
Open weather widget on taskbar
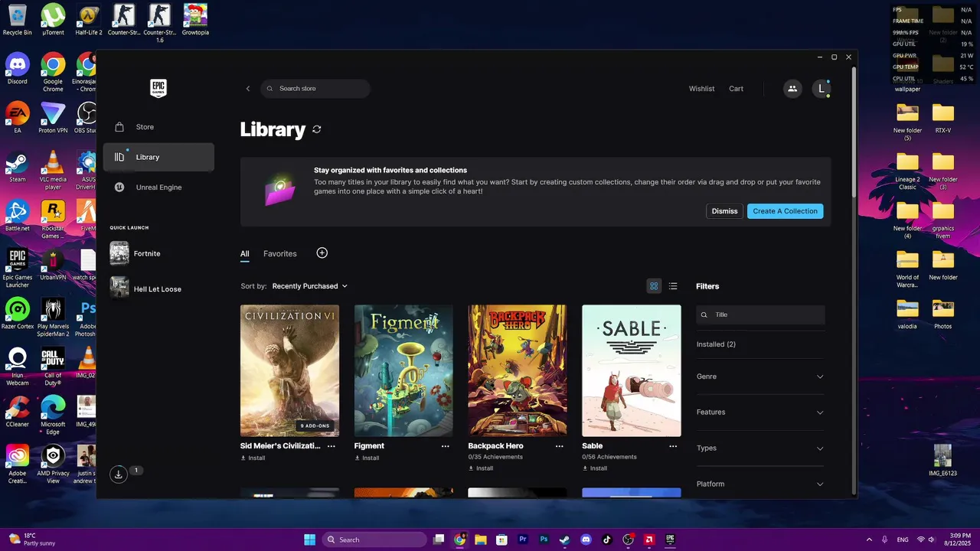(32, 540)
